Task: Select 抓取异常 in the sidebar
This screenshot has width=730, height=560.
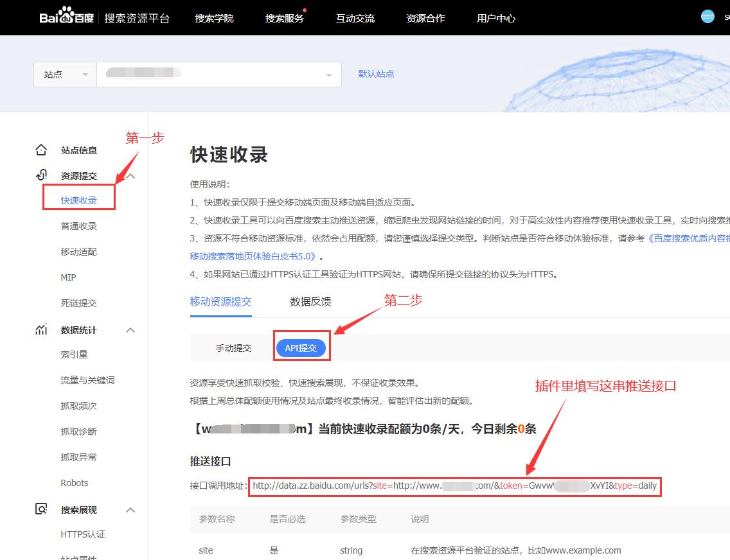Action: pyautogui.click(x=78, y=457)
